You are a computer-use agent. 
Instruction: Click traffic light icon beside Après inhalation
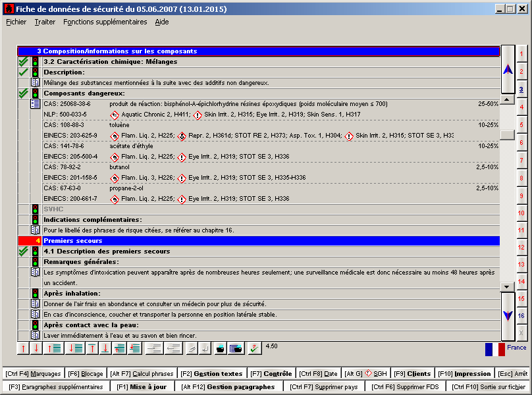[x=35, y=293]
